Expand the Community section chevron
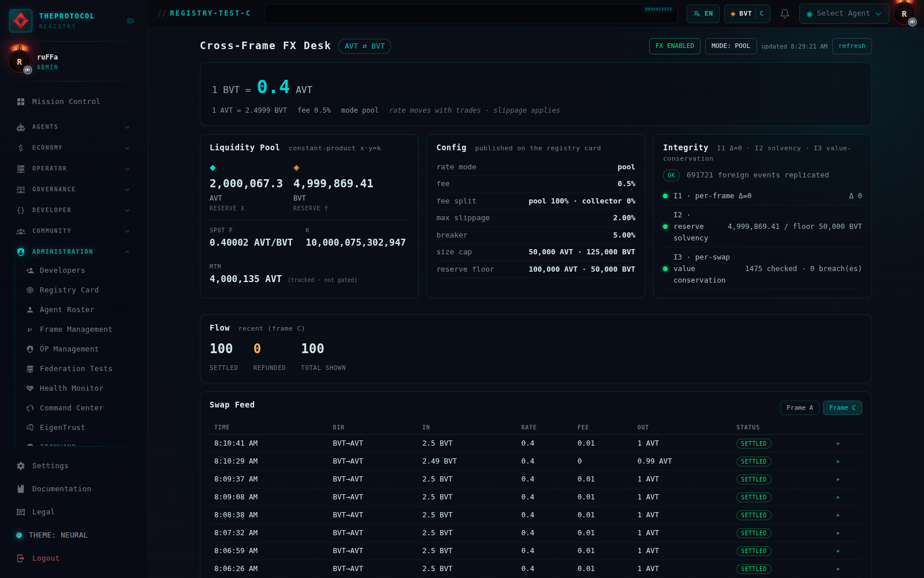This screenshot has height=578, width=924. click(x=127, y=231)
